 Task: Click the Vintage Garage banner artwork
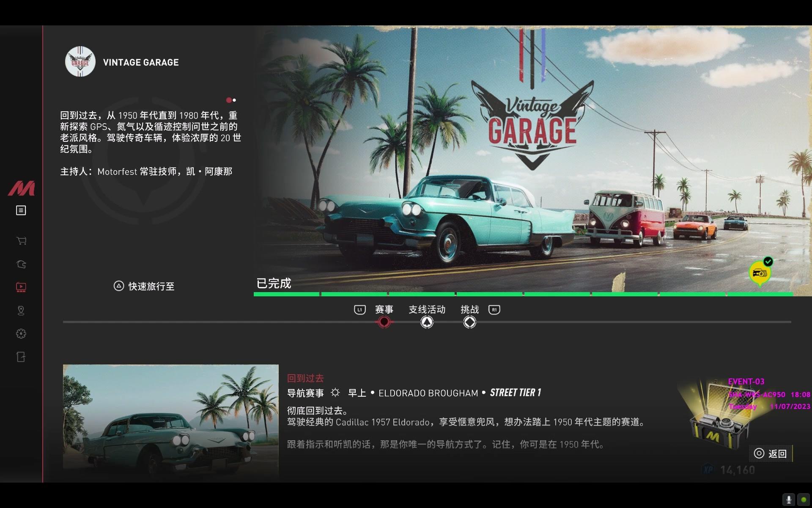533,161
